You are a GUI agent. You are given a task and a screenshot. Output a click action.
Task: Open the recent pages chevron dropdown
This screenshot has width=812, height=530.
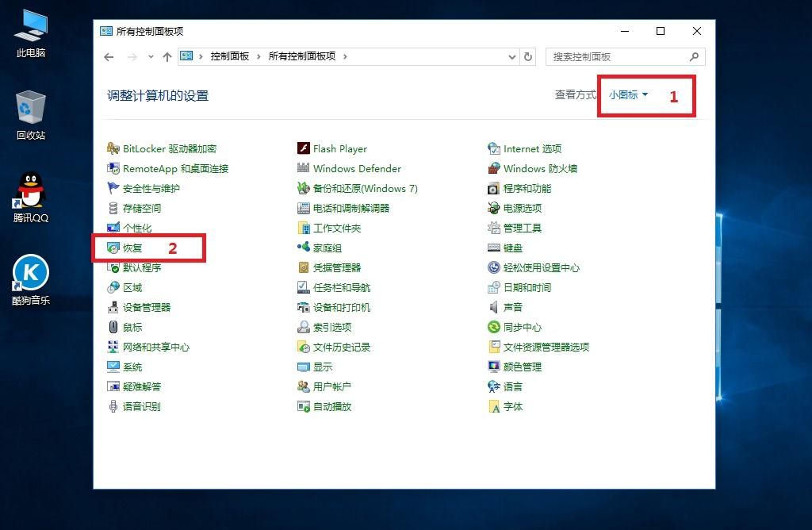tap(151, 56)
